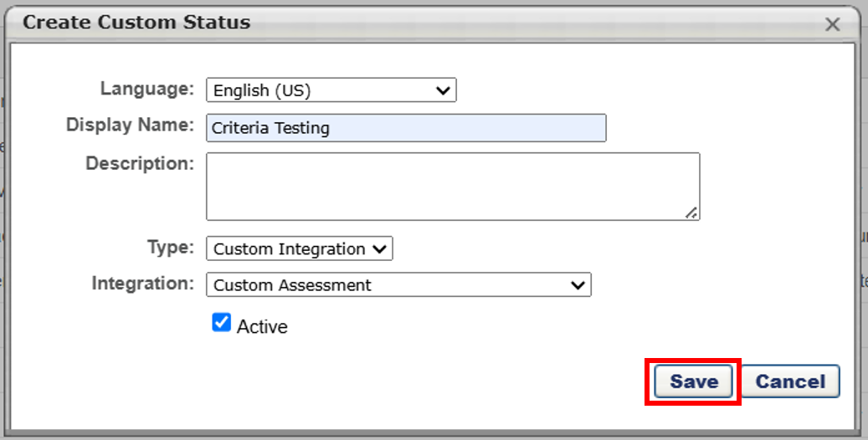Click the Display Name field label
The height and width of the screenshot is (440, 868).
coord(130,125)
